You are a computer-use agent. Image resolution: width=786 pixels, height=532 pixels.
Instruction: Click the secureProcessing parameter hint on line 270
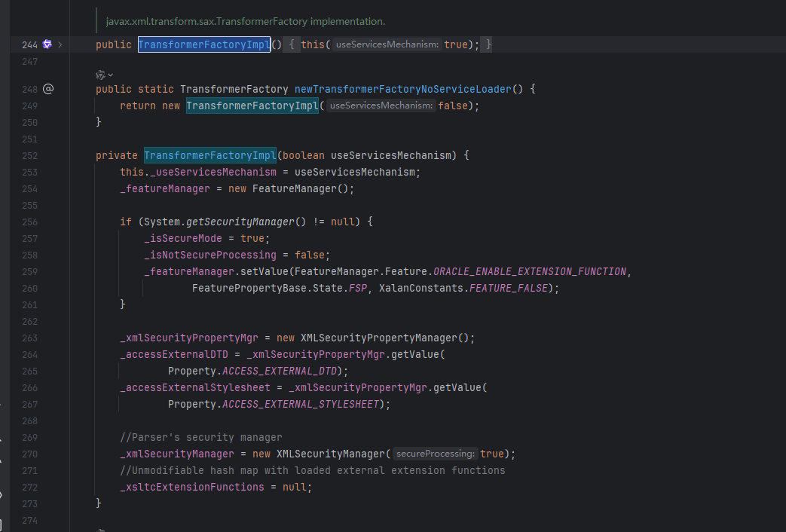point(436,454)
